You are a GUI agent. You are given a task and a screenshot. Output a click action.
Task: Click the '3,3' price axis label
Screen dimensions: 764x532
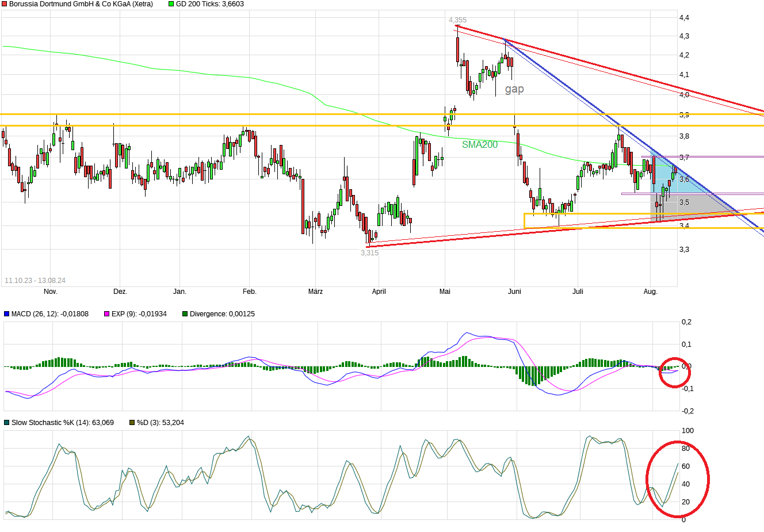point(685,250)
